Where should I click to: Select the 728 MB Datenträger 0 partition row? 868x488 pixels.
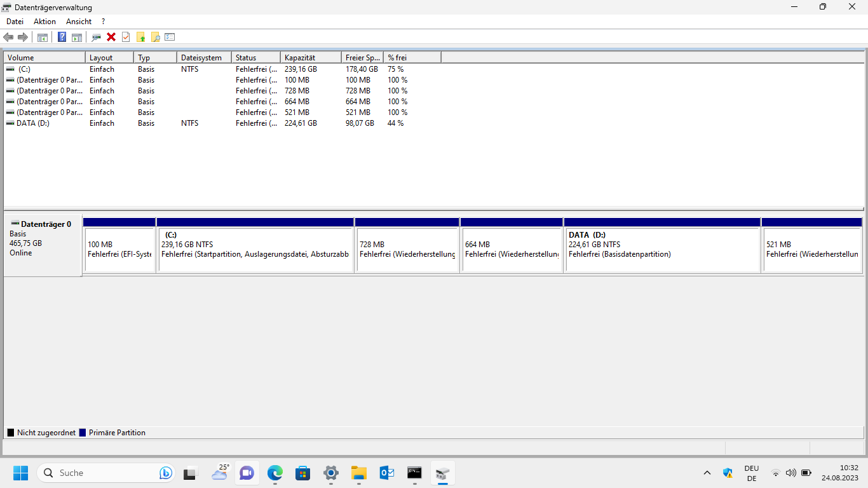(x=222, y=91)
